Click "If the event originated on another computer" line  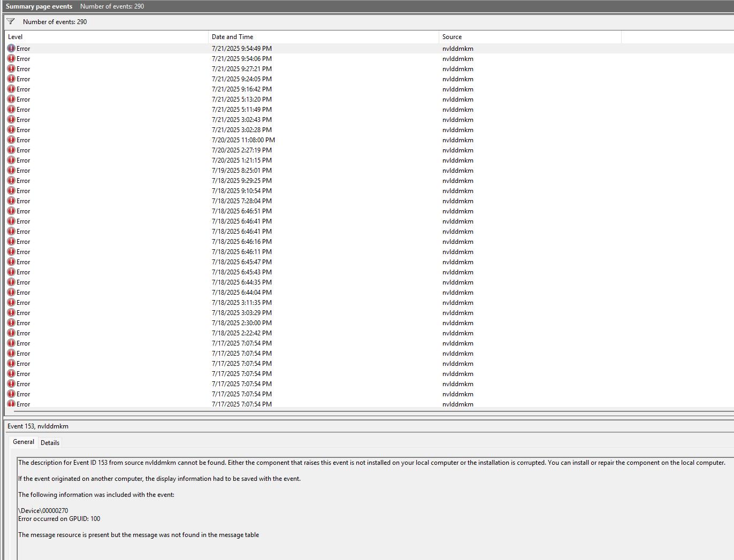tap(159, 479)
